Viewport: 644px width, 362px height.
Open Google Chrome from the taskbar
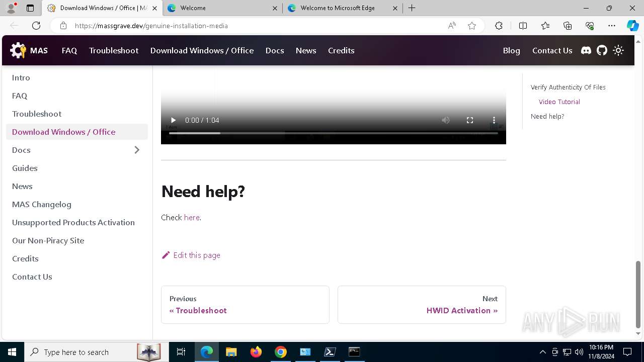coord(281,352)
